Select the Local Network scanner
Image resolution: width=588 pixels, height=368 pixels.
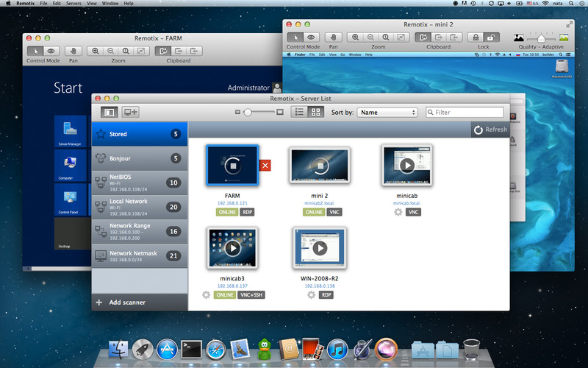pyautogui.click(x=140, y=208)
